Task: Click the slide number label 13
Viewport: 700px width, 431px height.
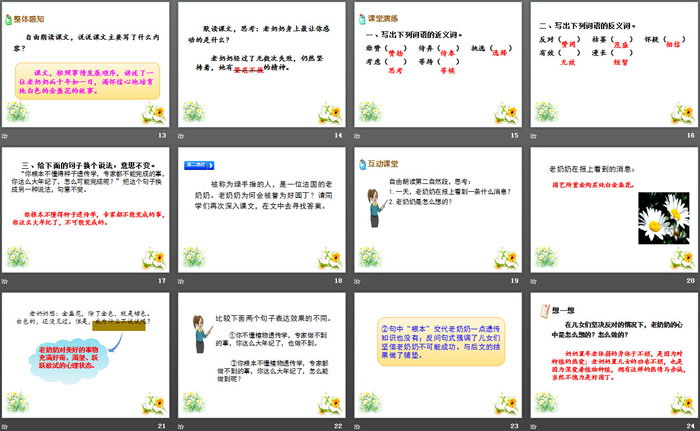Action: (162, 135)
